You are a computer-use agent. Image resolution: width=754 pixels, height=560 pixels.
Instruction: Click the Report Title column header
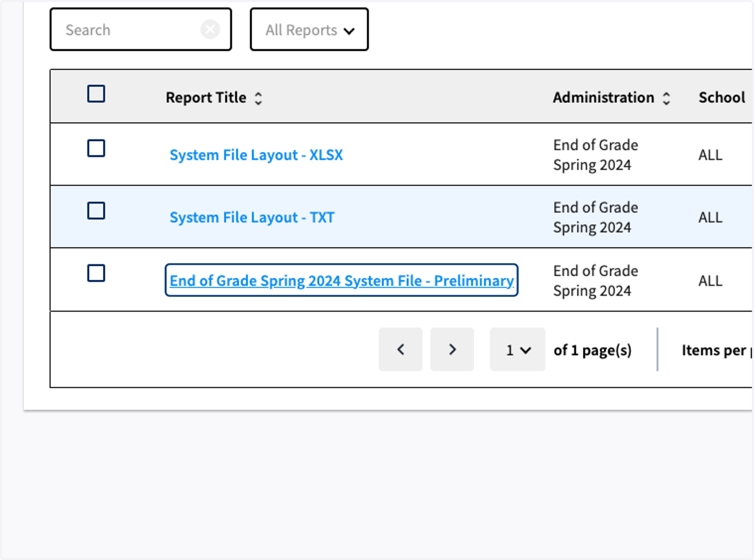(x=206, y=98)
